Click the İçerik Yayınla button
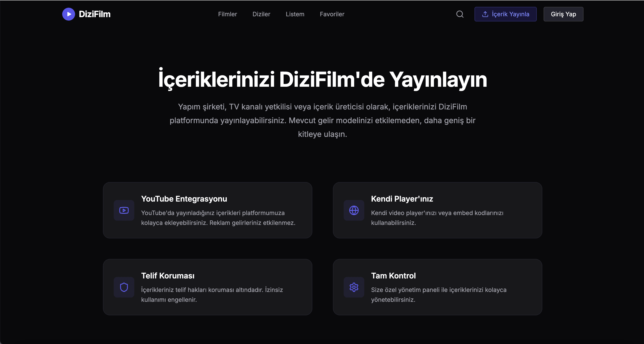644x344 pixels. 505,14
